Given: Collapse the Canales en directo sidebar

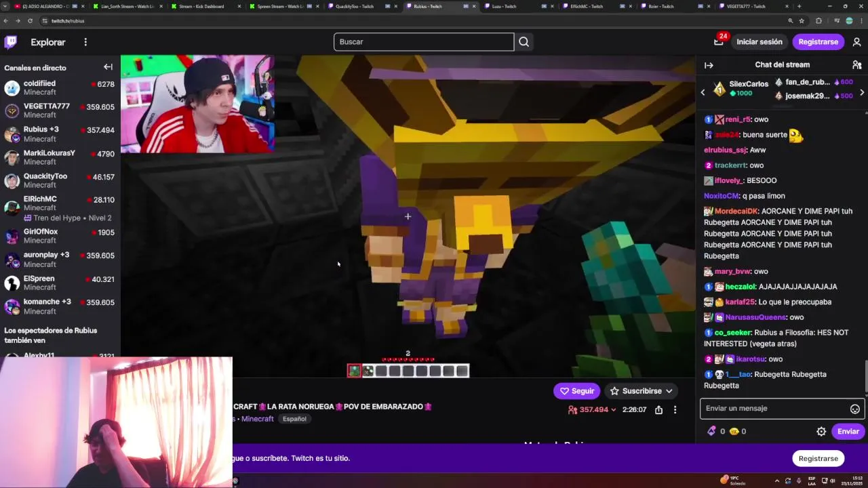Looking at the screenshot, I should [108, 67].
